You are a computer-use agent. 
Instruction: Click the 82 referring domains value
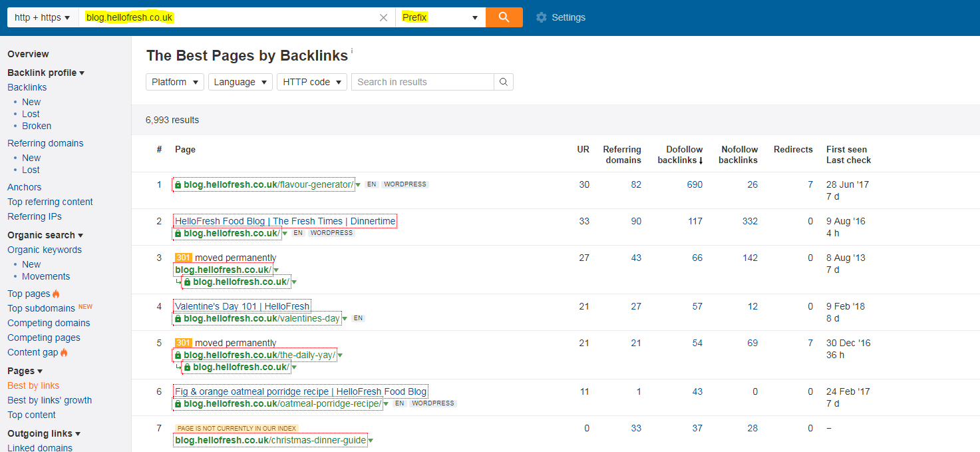click(636, 184)
